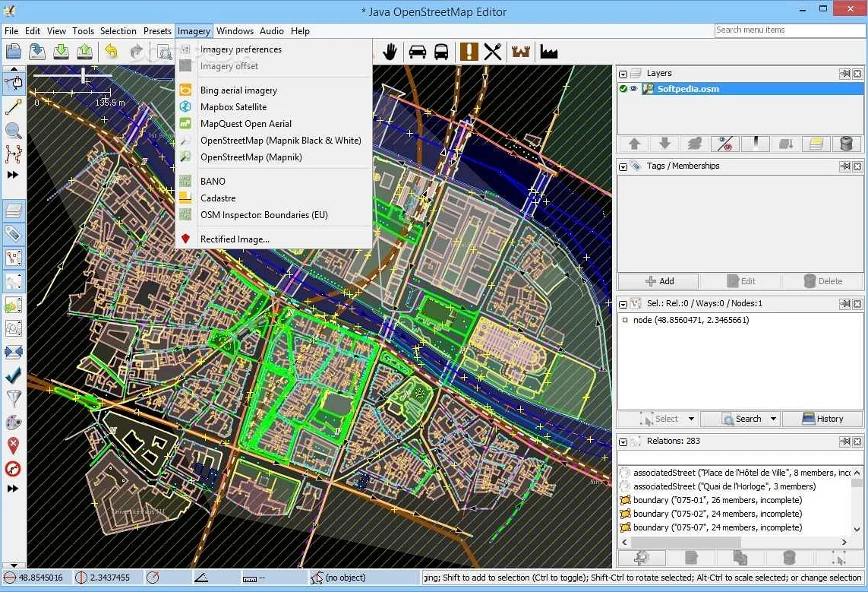
Task: Choose Bing aerial imagery from the Imagery menu
Action: (239, 90)
